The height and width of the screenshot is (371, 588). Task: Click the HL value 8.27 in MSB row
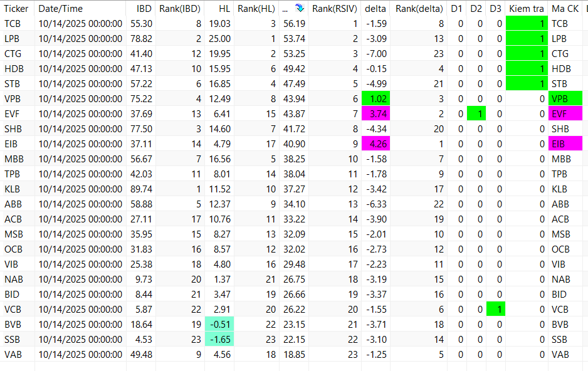pyautogui.click(x=222, y=234)
